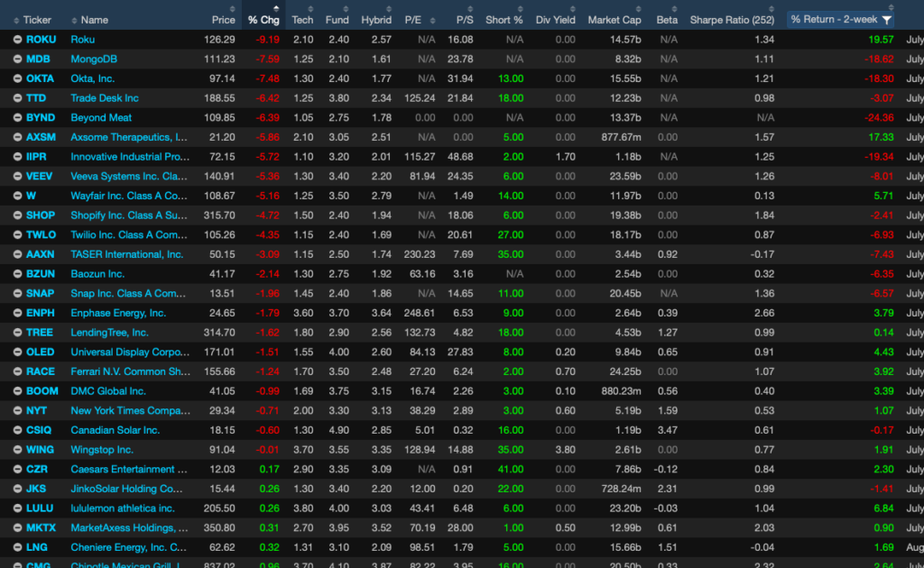The height and width of the screenshot is (568, 924).
Task: Click the minus icon next to TREE
Action: point(18,333)
